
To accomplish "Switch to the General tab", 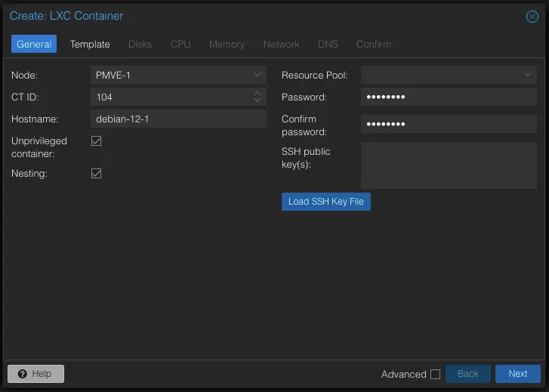I will (x=34, y=44).
